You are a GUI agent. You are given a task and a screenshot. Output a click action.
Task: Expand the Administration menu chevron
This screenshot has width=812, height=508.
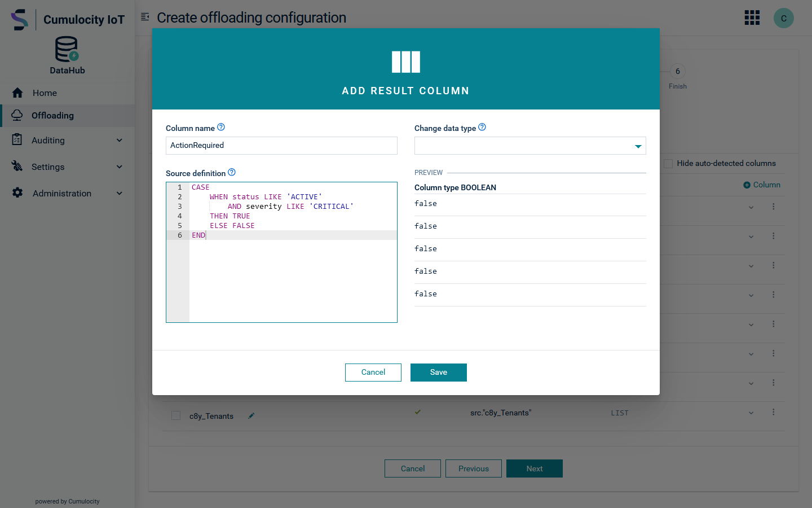(120, 193)
